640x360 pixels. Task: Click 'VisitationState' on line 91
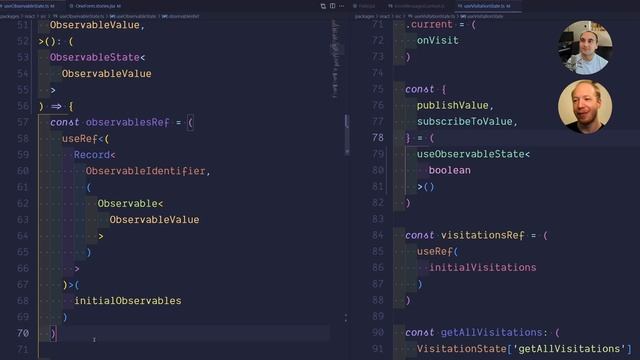point(461,349)
